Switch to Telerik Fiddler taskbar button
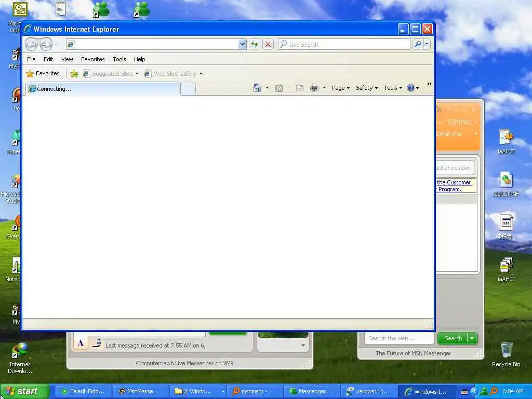Viewport: 532px width, 399px height. click(83, 392)
